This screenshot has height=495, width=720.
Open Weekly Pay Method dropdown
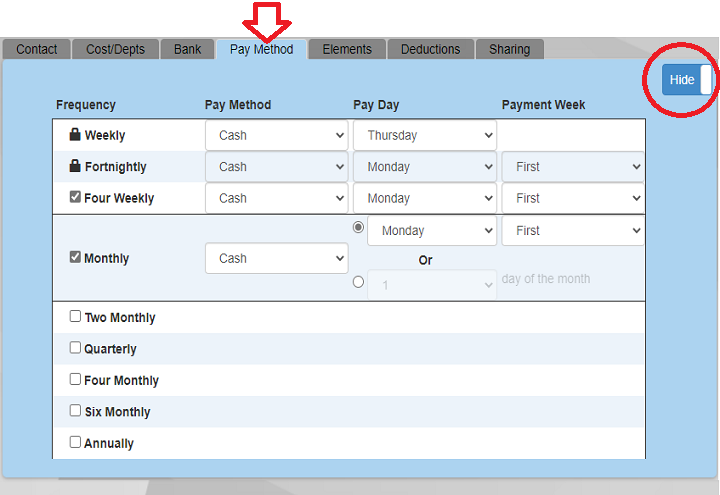[x=276, y=135]
